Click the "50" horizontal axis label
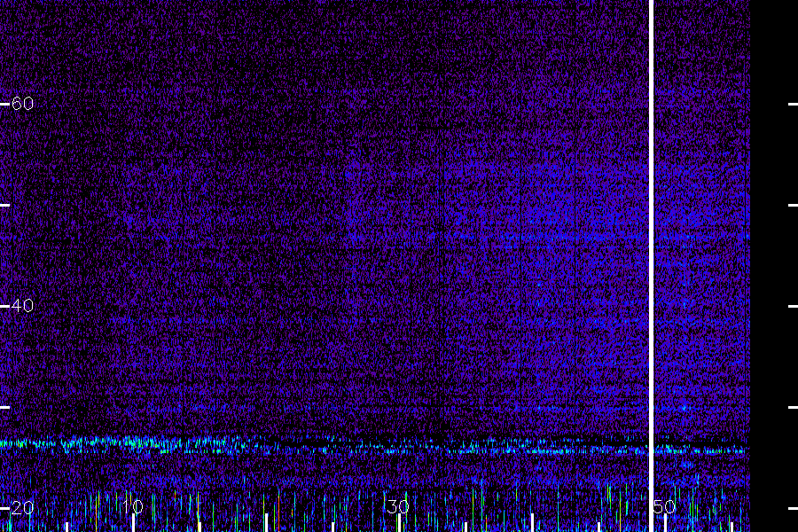The image size is (798, 532). coord(664,506)
